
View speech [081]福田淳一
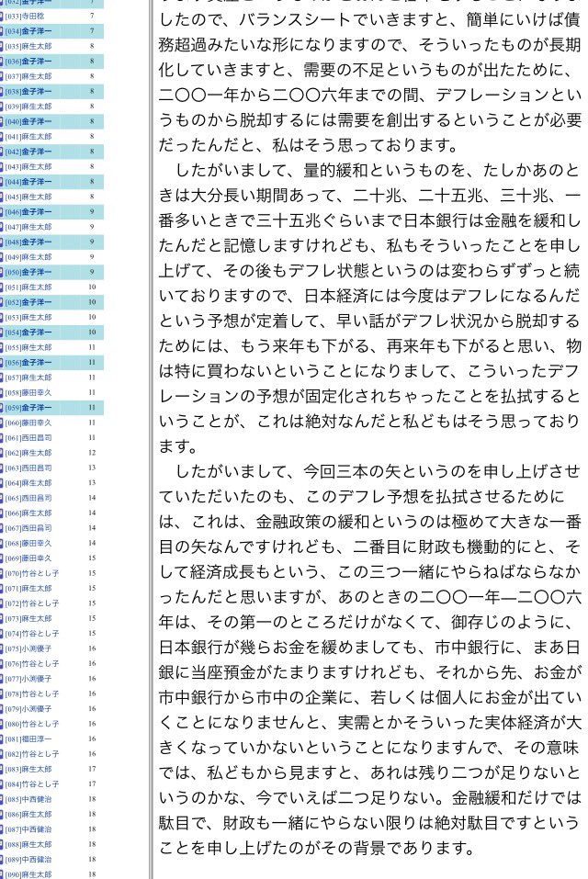(28, 739)
